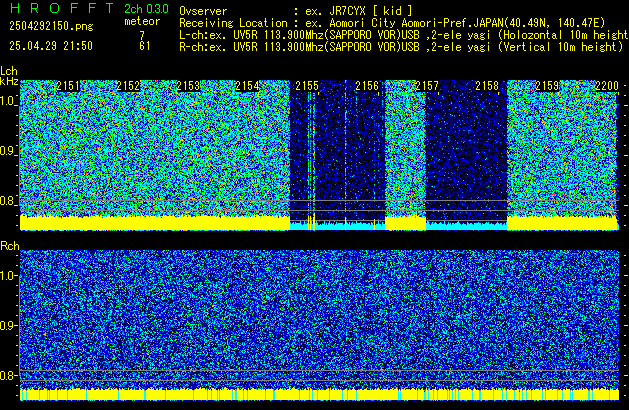Viewport: 629px width, 410px height.
Task: Click the Ovserver line with JR7CYX
Action: tap(296, 11)
